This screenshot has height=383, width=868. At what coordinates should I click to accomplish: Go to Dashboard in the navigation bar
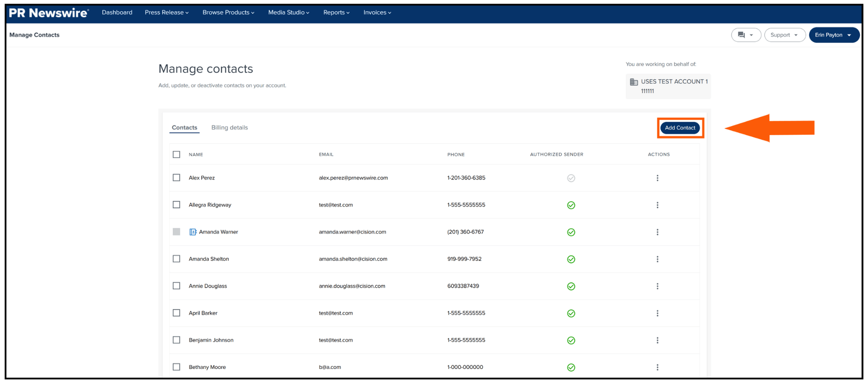click(x=117, y=13)
